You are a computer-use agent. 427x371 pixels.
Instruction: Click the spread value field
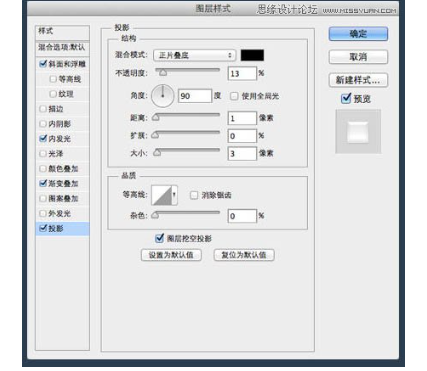coord(242,136)
